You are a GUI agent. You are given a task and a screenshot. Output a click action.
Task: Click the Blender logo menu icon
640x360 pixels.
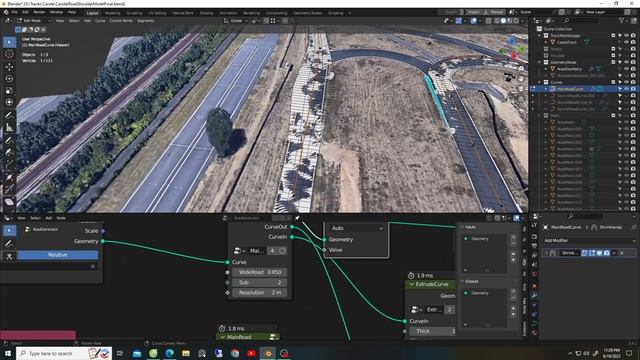coord(6,12)
